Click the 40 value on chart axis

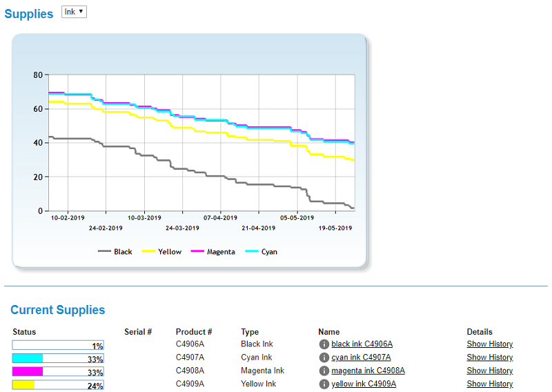point(38,143)
